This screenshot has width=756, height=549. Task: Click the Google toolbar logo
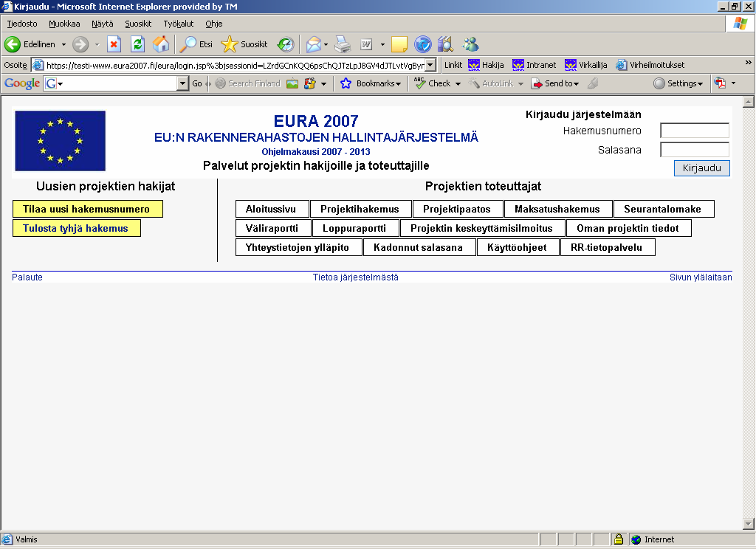[22, 83]
